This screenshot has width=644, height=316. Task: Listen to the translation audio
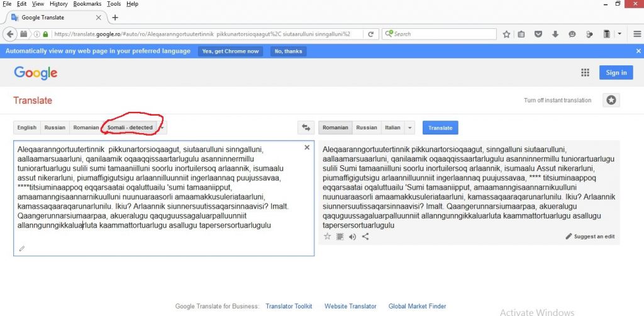pos(352,236)
